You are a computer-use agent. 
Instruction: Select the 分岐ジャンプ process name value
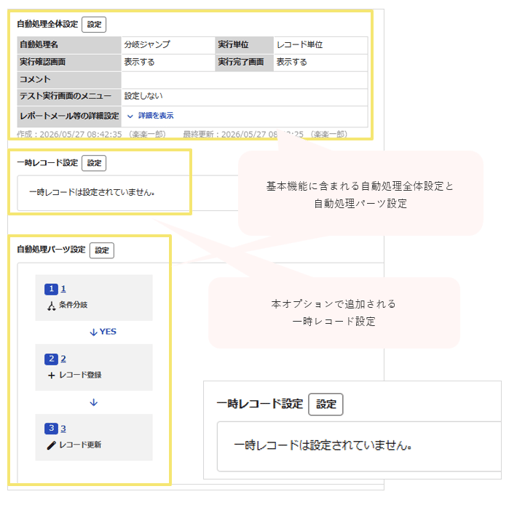pos(147,45)
